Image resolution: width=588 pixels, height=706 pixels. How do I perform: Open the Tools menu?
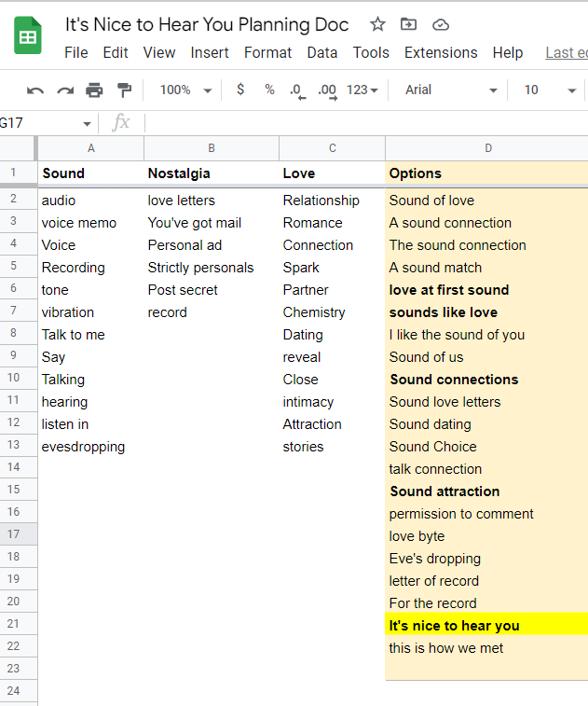pos(371,52)
